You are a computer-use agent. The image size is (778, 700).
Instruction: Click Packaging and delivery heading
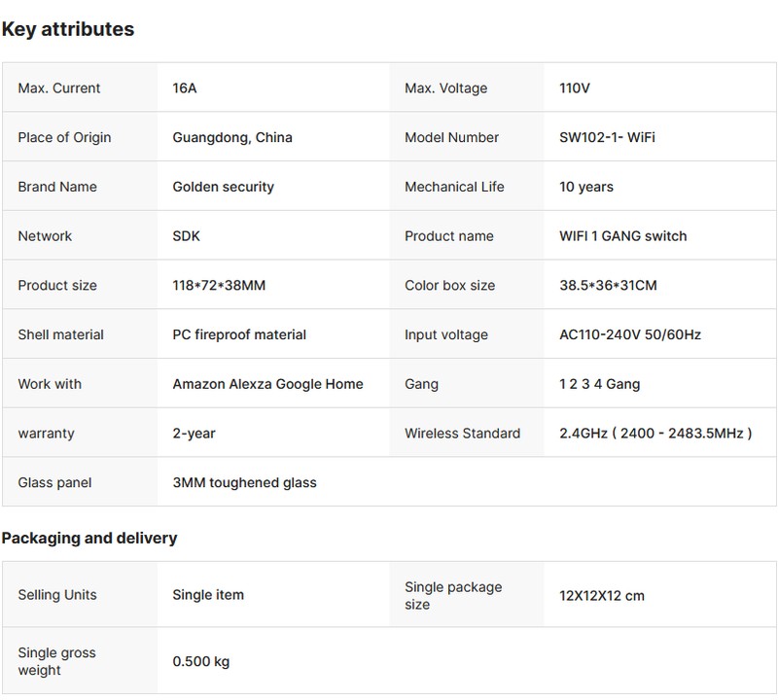tap(89, 538)
